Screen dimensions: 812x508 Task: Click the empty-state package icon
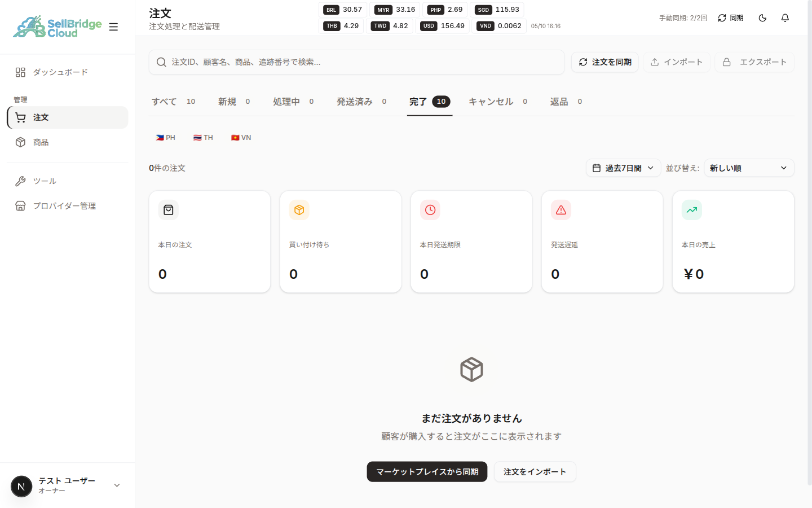click(x=471, y=370)
